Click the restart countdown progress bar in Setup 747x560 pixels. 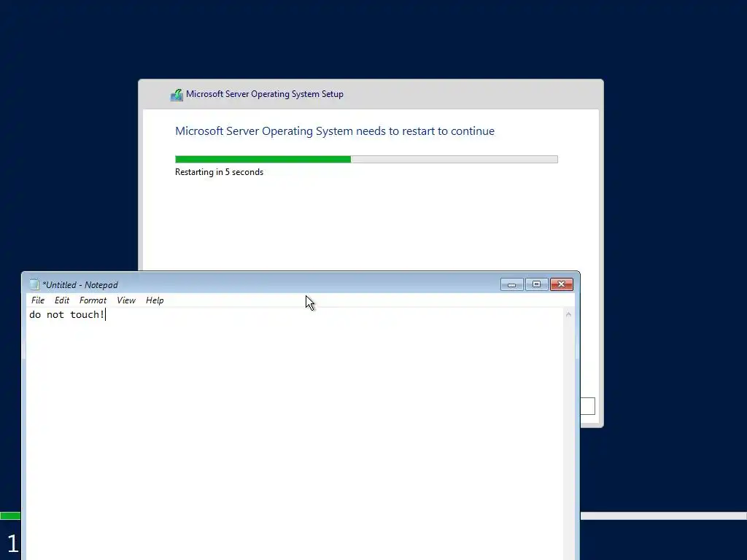[366, 159]
